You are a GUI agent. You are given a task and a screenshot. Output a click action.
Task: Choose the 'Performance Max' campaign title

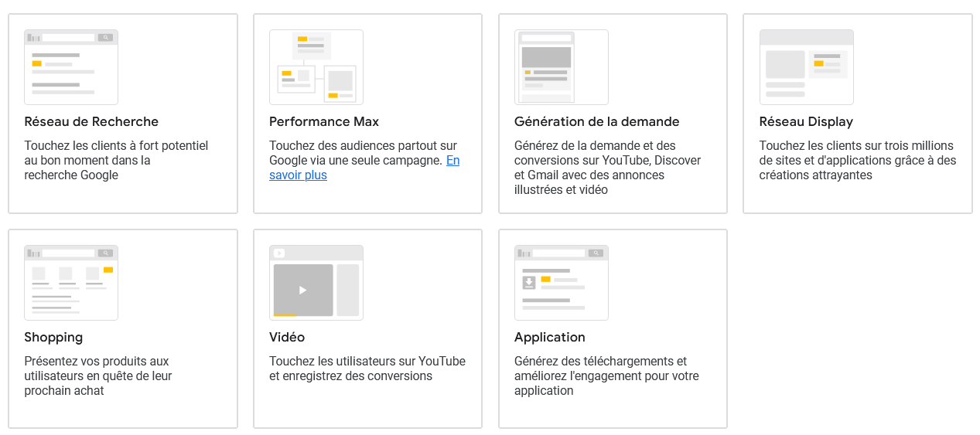(x=324, y=121)
